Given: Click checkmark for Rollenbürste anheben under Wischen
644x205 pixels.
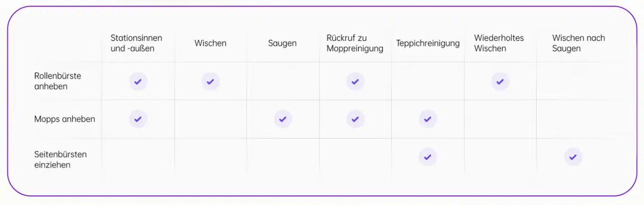Looking at the screenshot, I should (x=211, y=81).
